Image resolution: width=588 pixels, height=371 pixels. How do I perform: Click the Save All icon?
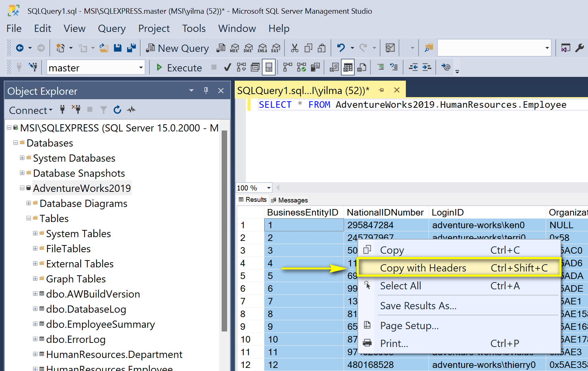132,48
